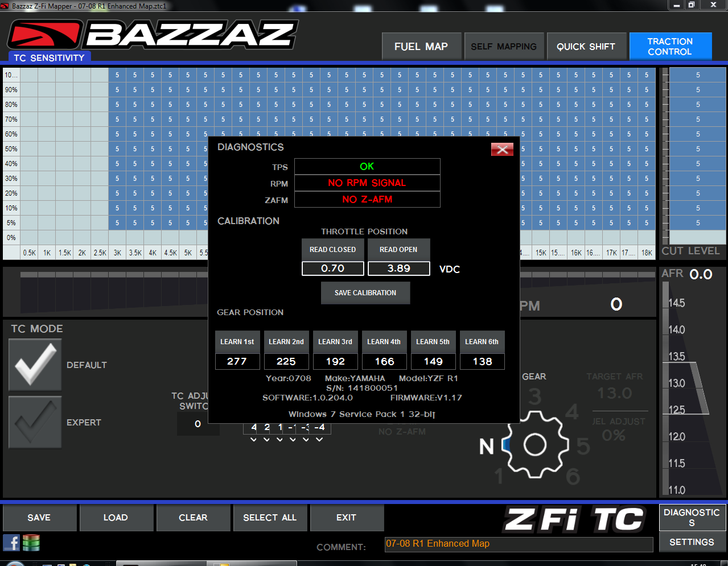Click the ZFi TC logo
The image size is (728, 566).
(x=574, y=519)
